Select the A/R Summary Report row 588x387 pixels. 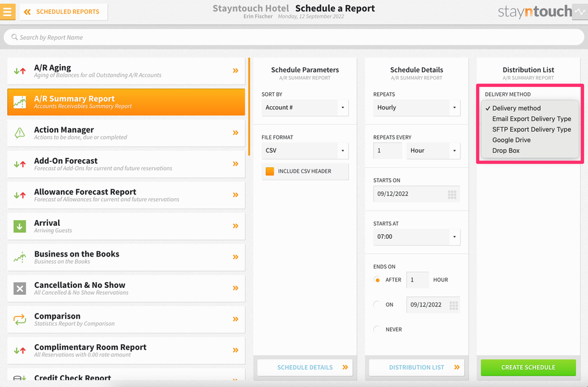[x=126, y=102]
